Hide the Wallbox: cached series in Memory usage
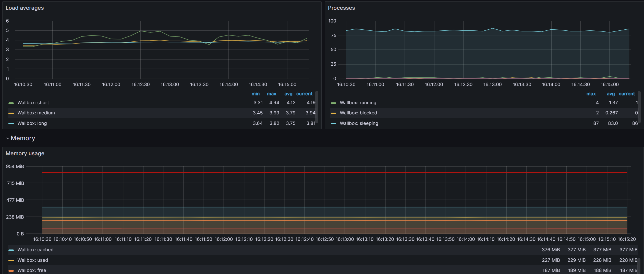The width and height of the screenshot is (644, 274). tap(36, 250)
